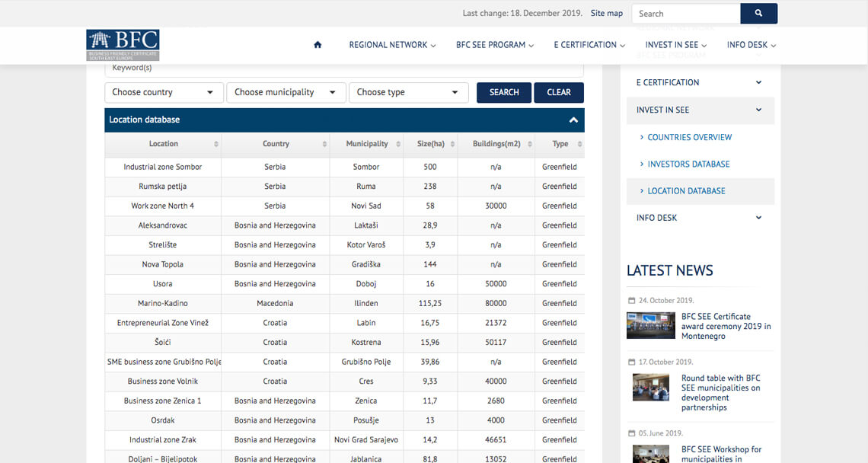Sort table by Size(ha) column
The width and height of the screenshot is (868, 463).
[x=430, y=144]
